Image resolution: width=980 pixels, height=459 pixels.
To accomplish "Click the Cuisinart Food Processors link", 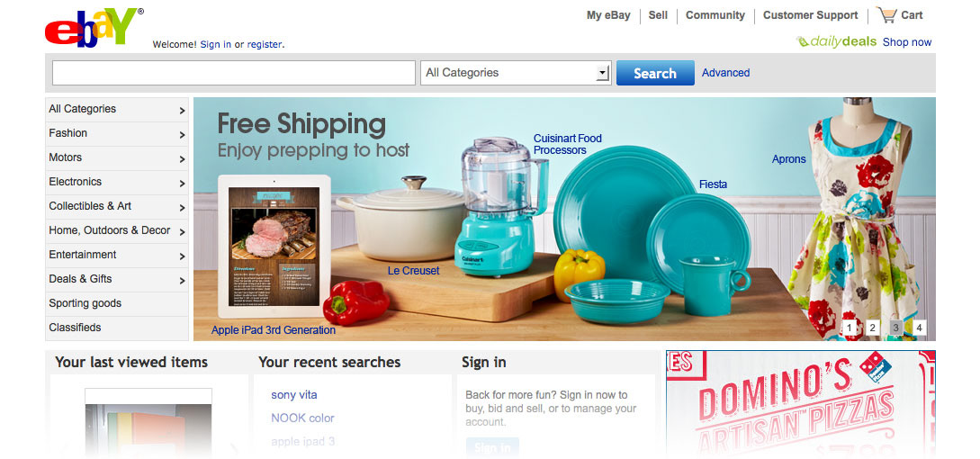I will 568,145.
